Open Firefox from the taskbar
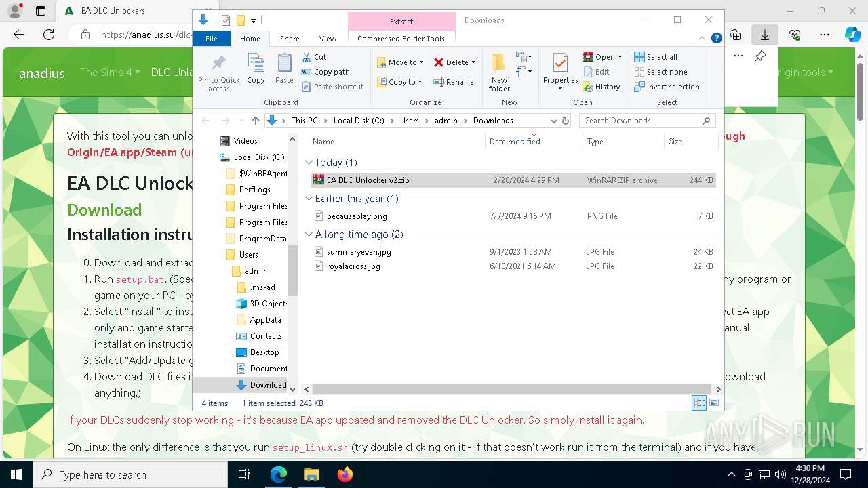The width and height of the screenshot is (868, 488). coord(344,474)
